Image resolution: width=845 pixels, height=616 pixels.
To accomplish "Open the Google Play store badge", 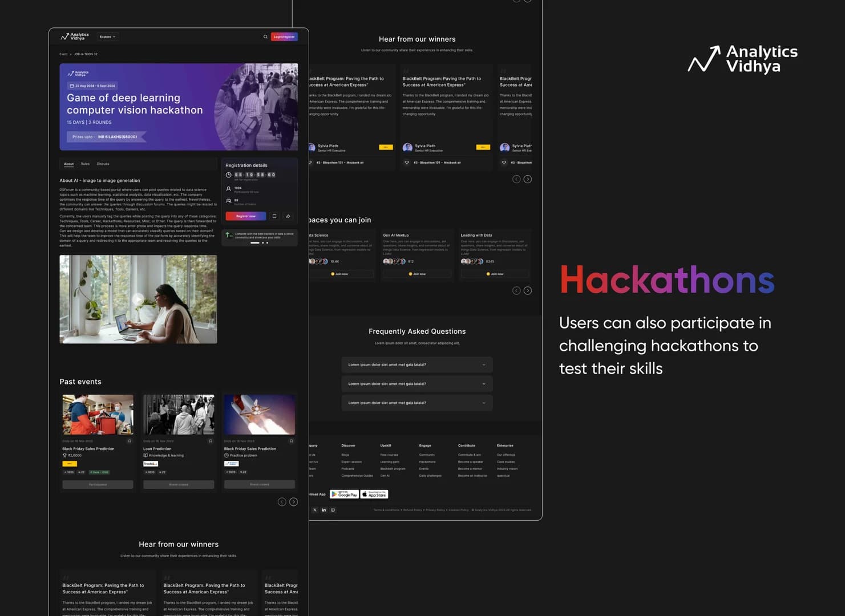I will point(344,494).
